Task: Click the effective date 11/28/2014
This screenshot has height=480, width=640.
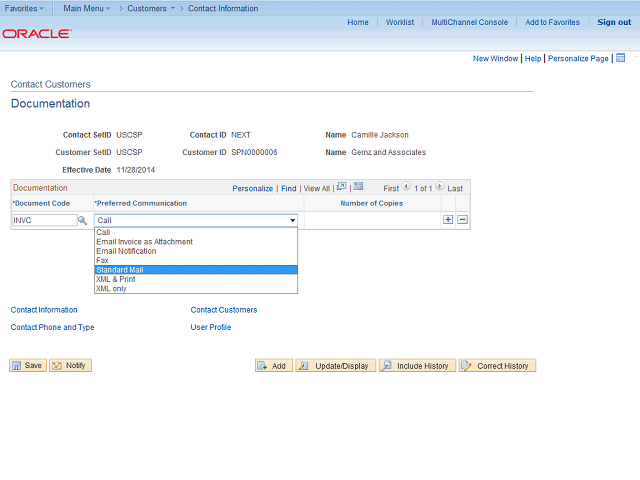Action: tap(136, 170)
